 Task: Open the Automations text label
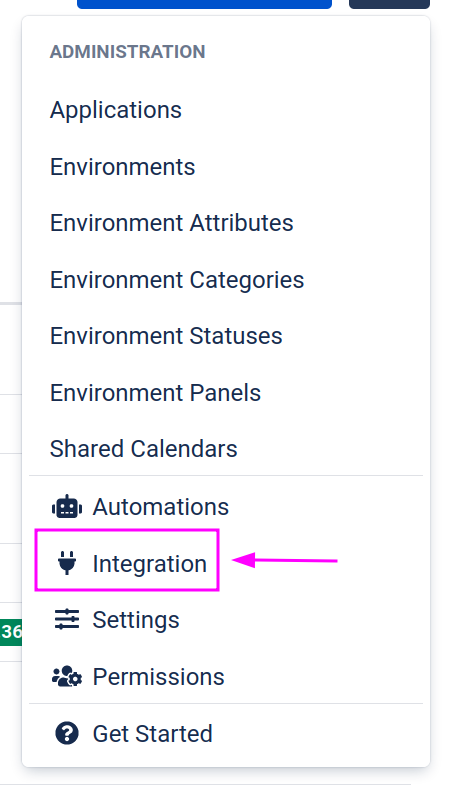click(x=161, y=507)
